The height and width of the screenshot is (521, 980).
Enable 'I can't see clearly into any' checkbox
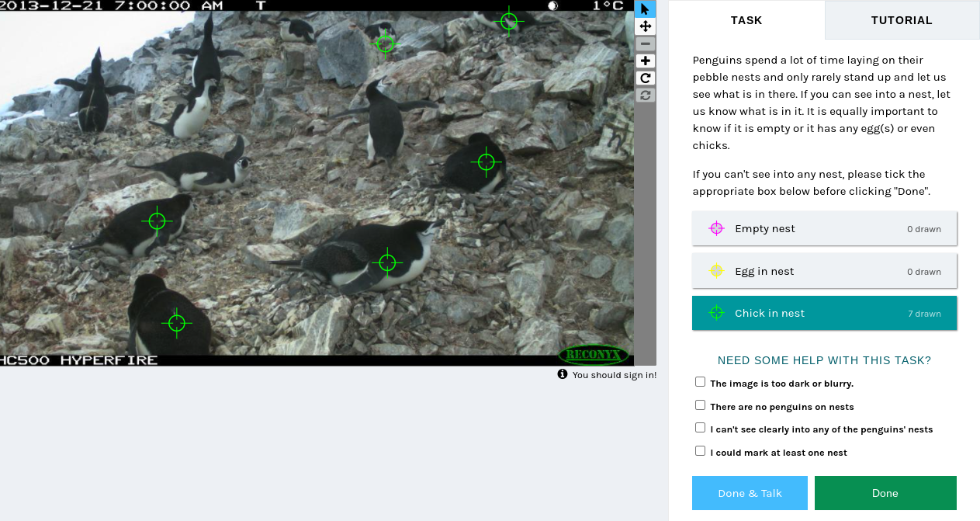tap(701, 428)
